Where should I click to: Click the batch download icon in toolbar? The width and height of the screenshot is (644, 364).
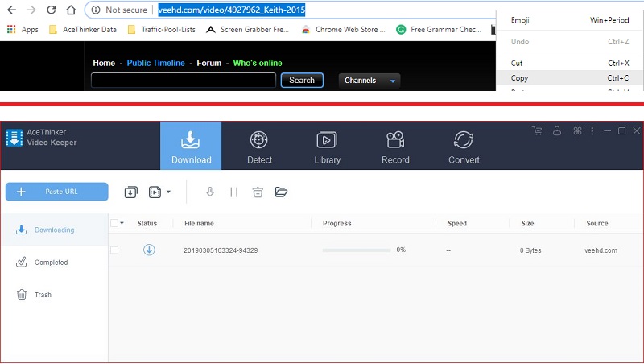coord(130,192)
